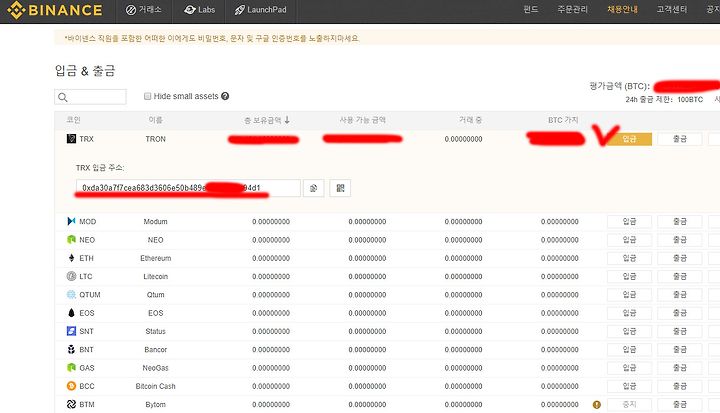Click the NEO coin icon

(71, 240)
